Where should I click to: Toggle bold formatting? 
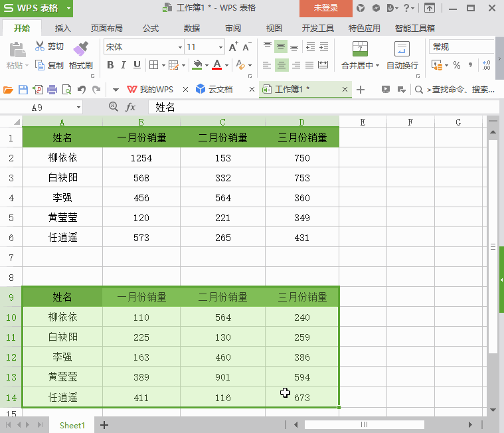pos(110,65)
